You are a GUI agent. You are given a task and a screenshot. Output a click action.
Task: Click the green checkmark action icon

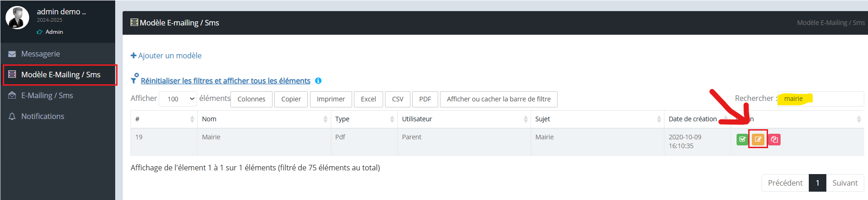743,139
